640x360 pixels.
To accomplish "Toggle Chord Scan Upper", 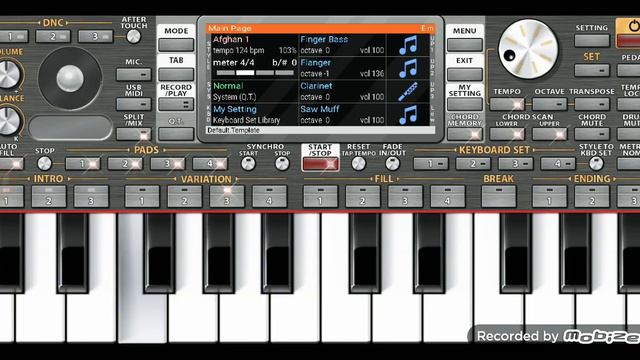I will [549, 134].
